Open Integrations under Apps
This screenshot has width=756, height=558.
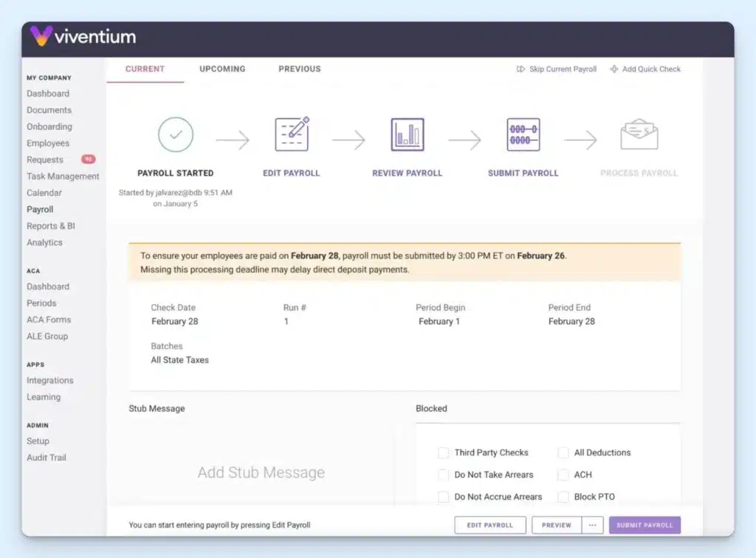click(50, 380)
